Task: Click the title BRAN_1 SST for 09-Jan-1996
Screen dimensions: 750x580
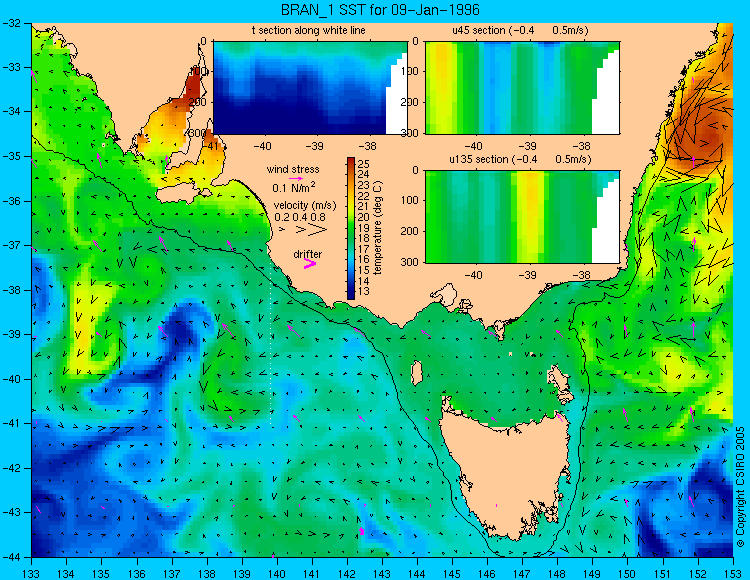Action: coord(380,10)
